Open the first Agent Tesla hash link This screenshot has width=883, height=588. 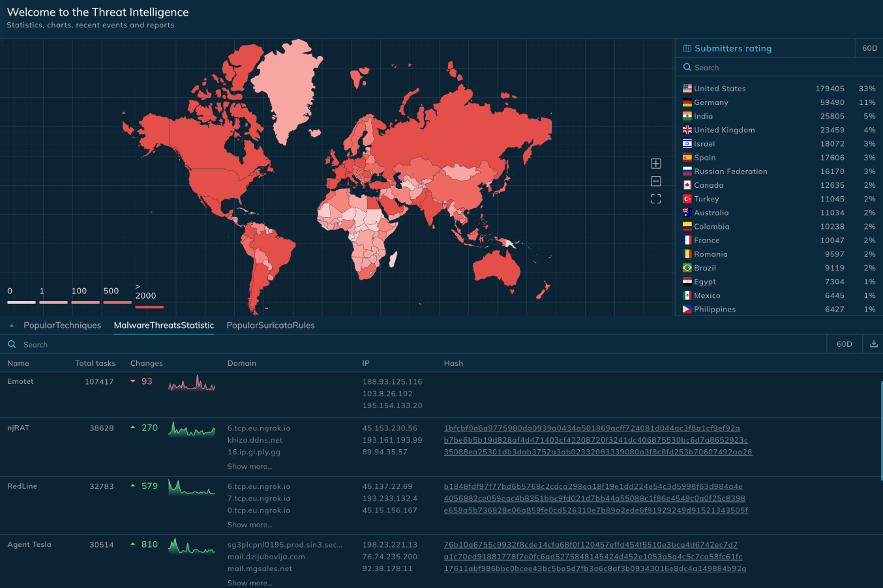click(x=590, y=545)
